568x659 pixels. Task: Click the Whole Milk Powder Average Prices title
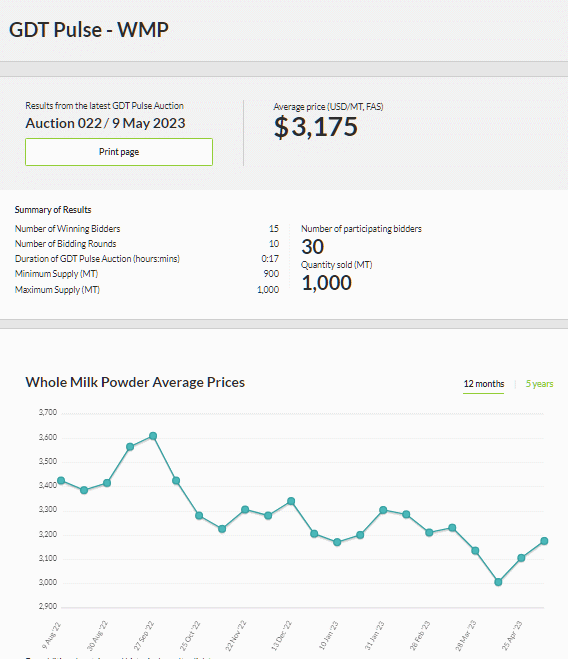135,382
